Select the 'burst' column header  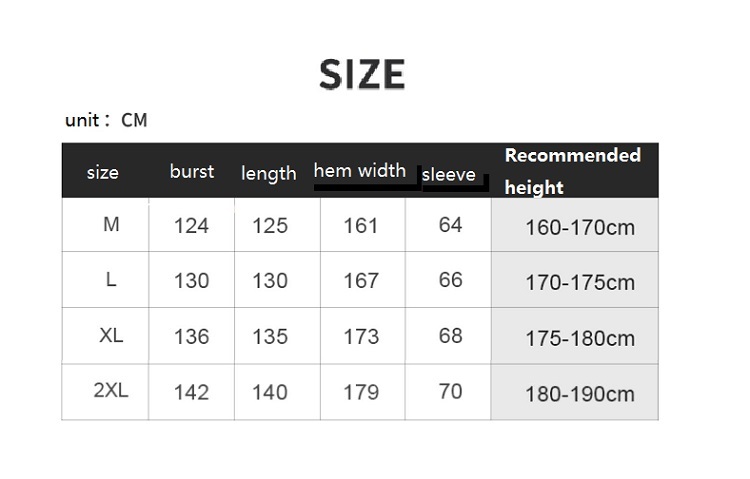tap(191, 171)
